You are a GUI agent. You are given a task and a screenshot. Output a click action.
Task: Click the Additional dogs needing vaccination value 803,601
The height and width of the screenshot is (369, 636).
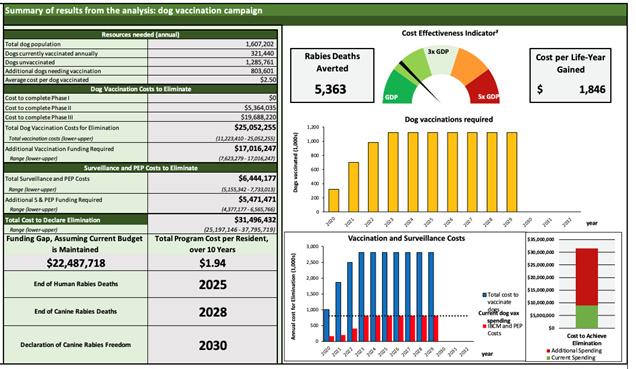(263, 71)
